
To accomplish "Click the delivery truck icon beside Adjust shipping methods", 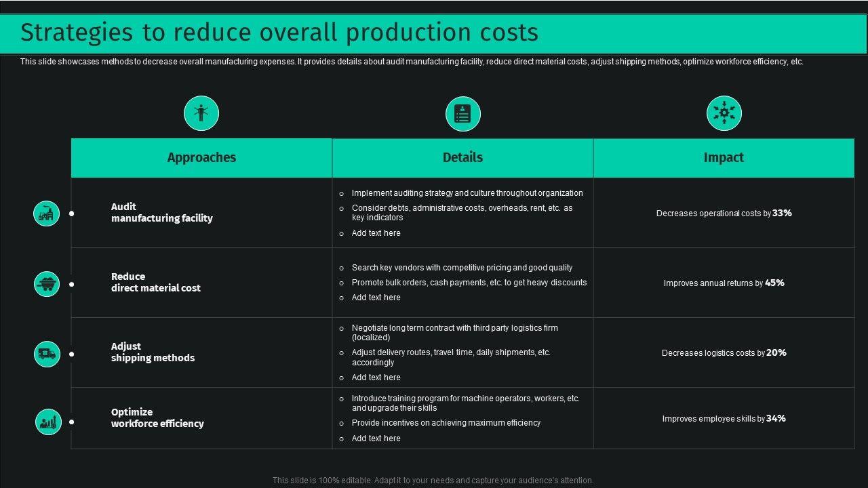I will 47,353.
